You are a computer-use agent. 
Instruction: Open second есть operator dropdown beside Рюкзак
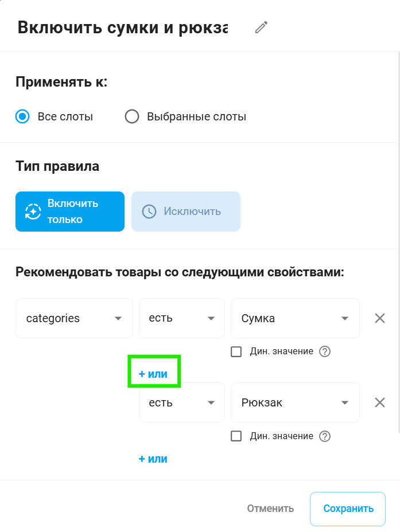point(181,402)
